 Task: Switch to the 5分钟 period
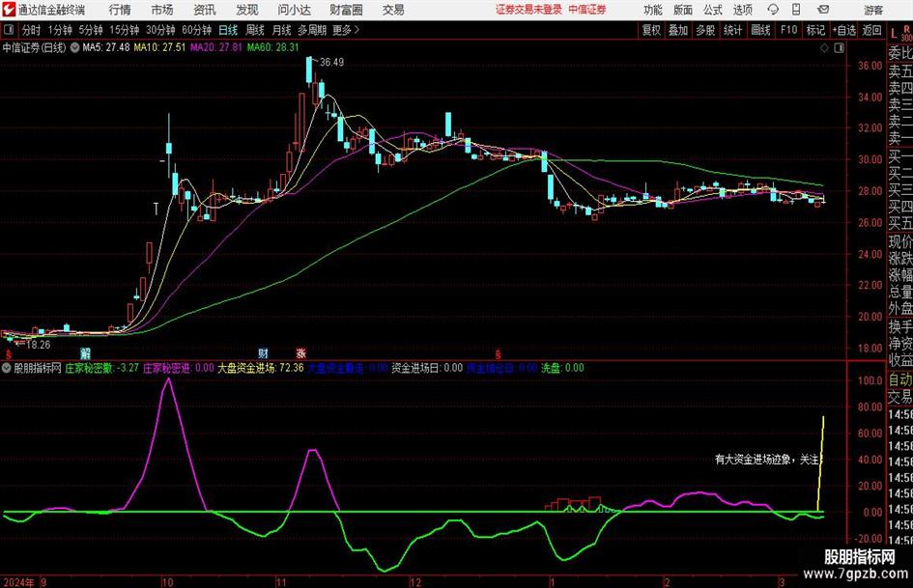tap(90, 30)
